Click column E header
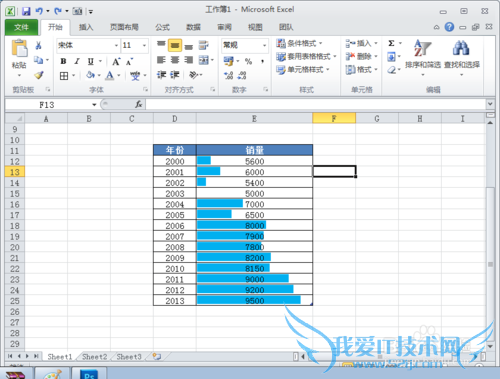 click(x=254, y=119)
